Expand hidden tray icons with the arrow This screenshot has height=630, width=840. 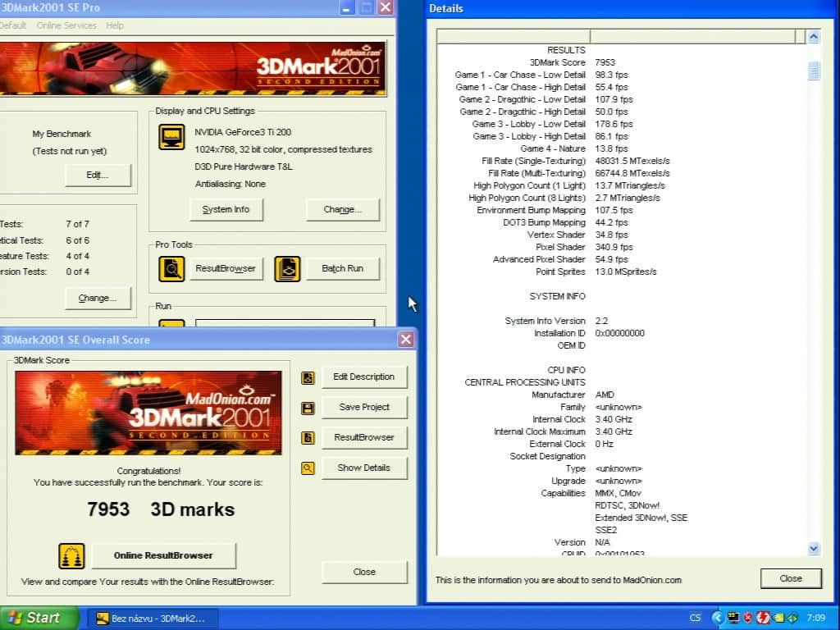click(717, 618)
